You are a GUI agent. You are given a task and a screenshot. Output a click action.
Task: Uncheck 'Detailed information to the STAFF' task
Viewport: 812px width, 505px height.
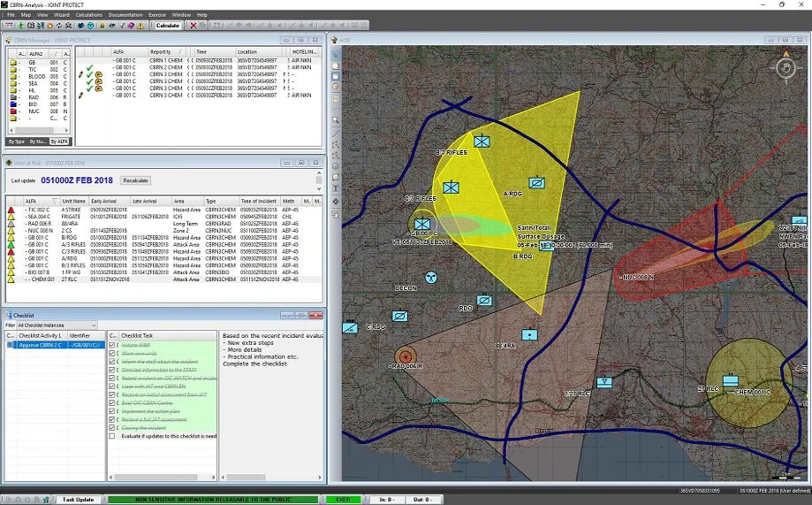(112, 370)
